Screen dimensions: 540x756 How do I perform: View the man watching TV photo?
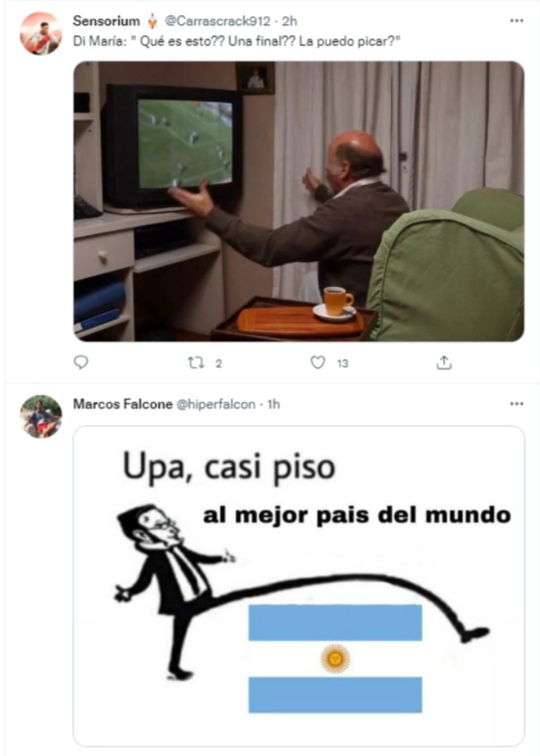[299, 202]
